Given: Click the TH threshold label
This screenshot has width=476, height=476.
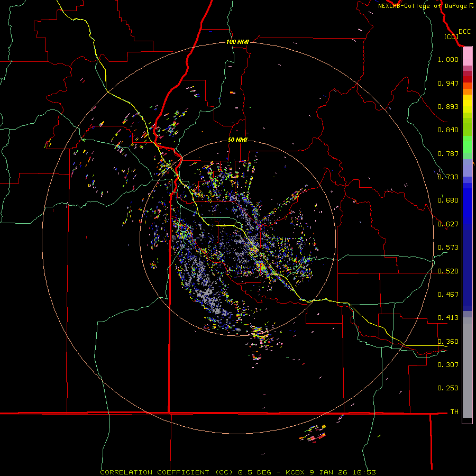Looking at the screenshot, I should 454,412.
